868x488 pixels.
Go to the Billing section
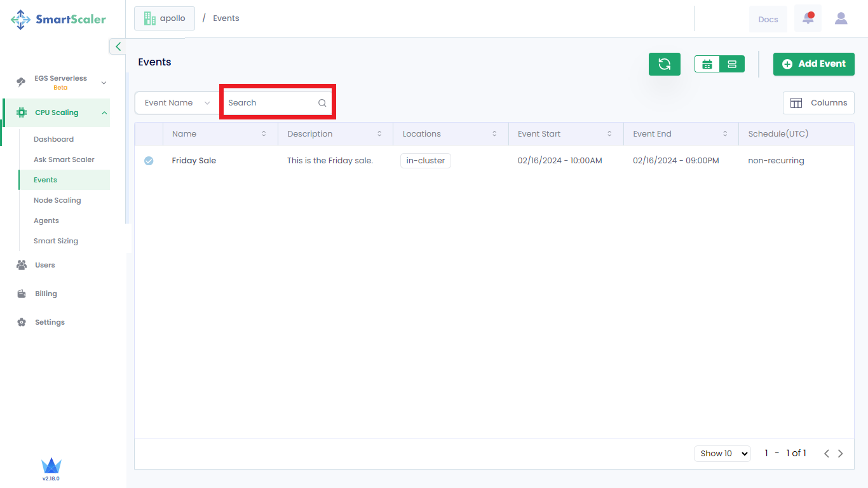46,294
